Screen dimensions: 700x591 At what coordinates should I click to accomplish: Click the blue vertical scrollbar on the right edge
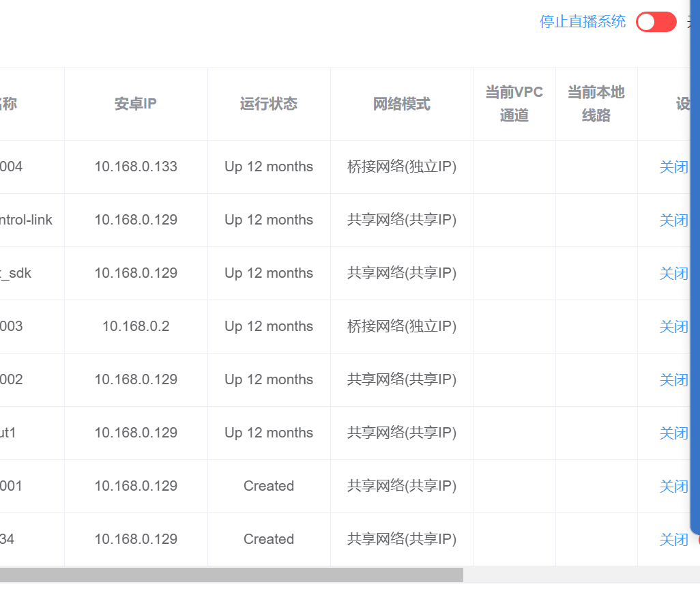click(695, 273)
